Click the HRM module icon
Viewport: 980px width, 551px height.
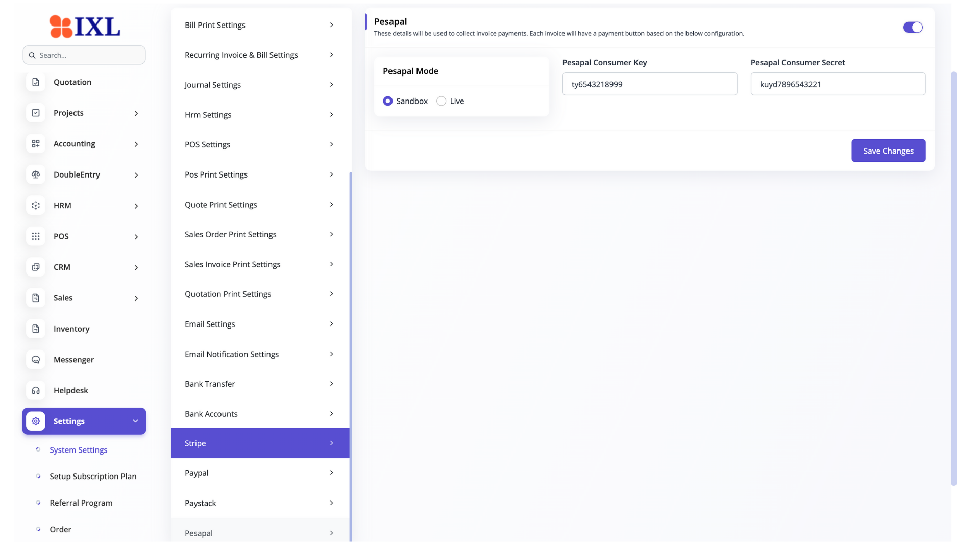point(36,206)
